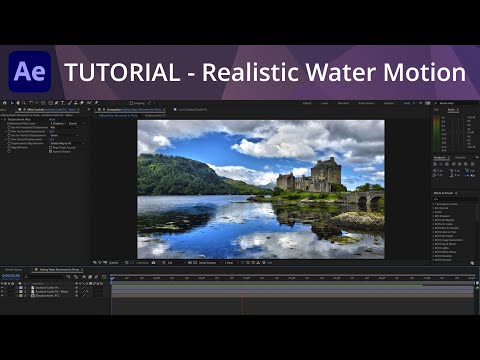The image size is (480, 360).
Task: Select the Type (T) tool
Action: click(63, 103)
